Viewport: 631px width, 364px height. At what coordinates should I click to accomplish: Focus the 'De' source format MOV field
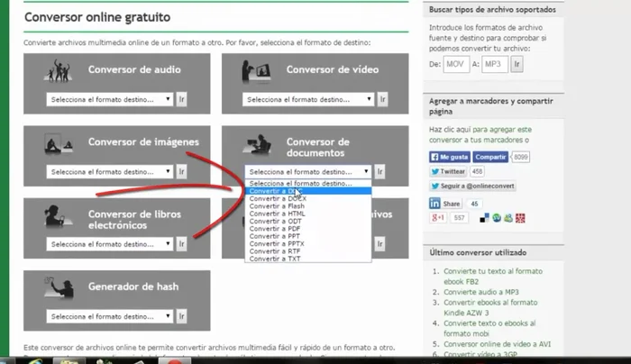456,64
